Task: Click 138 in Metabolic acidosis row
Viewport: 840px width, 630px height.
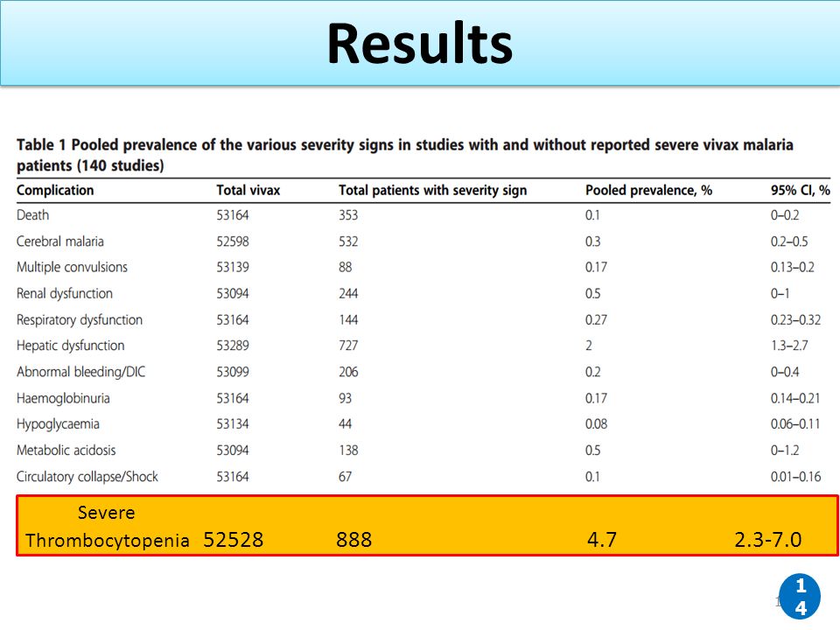Action: [x=348, y=450]
